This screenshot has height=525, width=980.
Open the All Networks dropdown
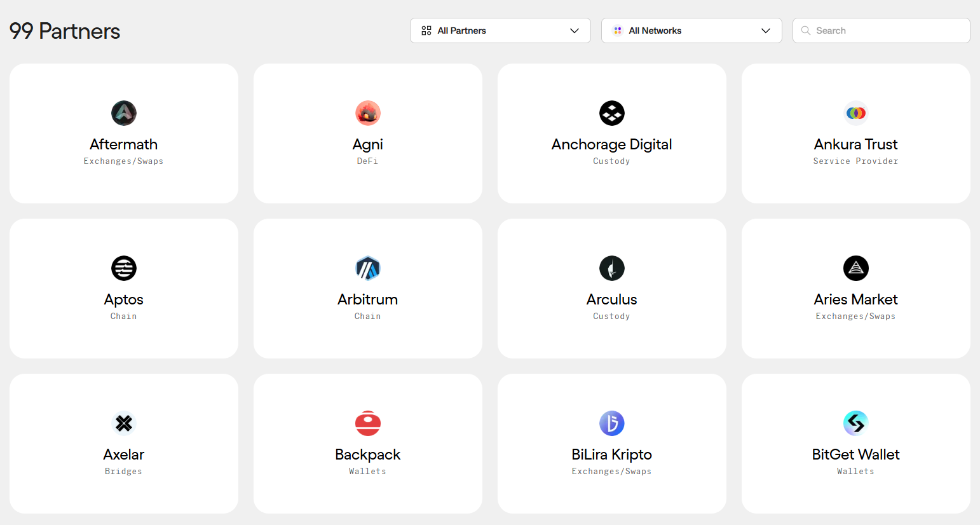[691, 31]
